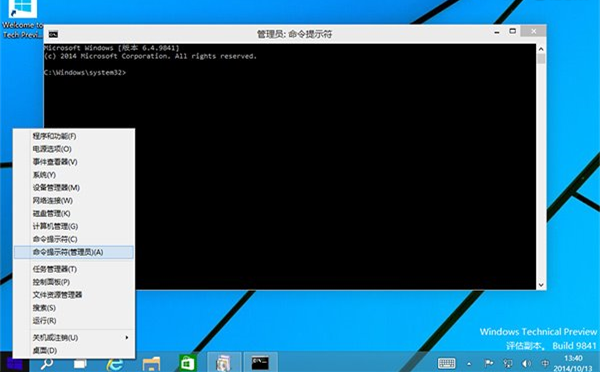Open Task View on the taskbar
The width and height of the screenshot is (600, 372).
click(x=80, y=364)
